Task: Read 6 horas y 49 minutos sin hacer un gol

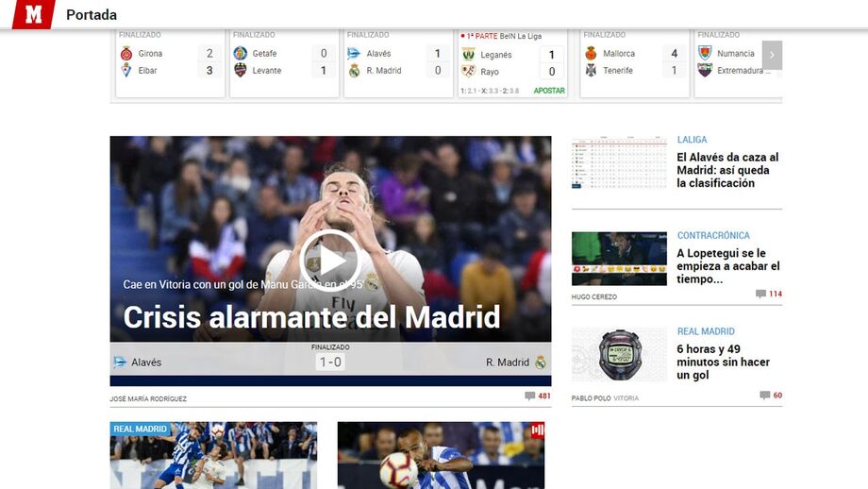Action: pyautogui.click(x=723, y=362)
